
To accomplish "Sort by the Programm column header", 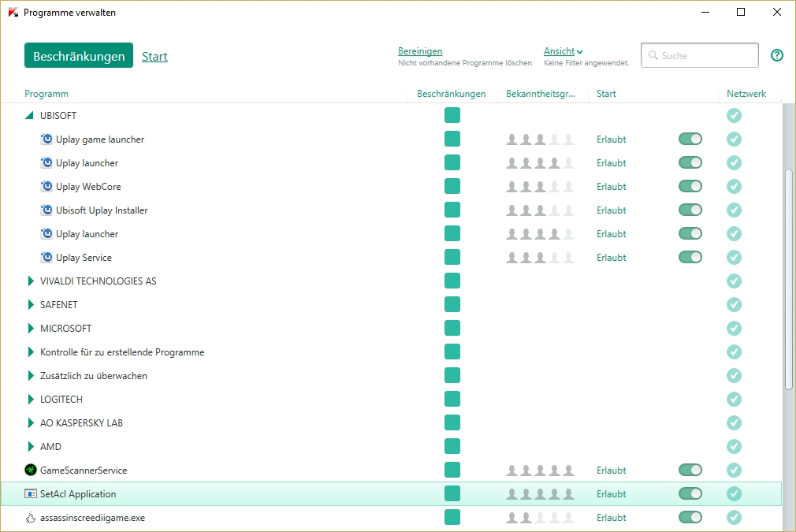I will click(46, 94).
